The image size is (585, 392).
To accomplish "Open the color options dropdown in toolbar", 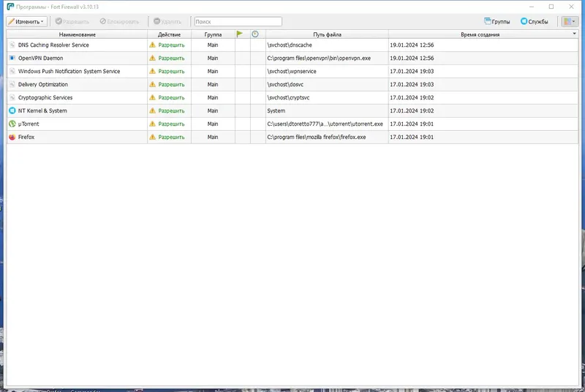I will [x=570, y=22].
